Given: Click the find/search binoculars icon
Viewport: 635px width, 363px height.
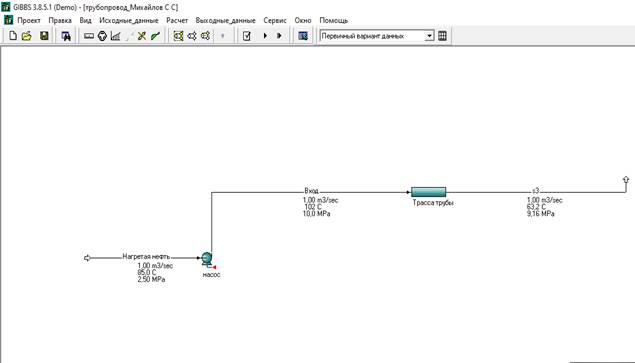Looking at the screenshot, I should click(66, 36).
